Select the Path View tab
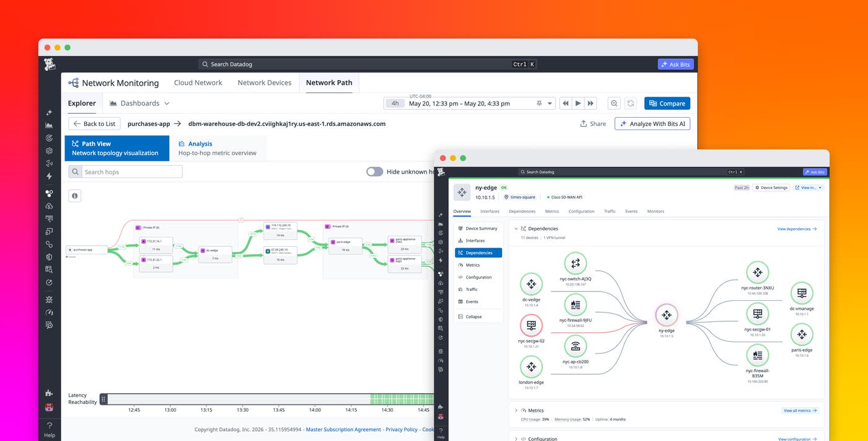This screenshot has width=868, height=441. coord(117,148)
